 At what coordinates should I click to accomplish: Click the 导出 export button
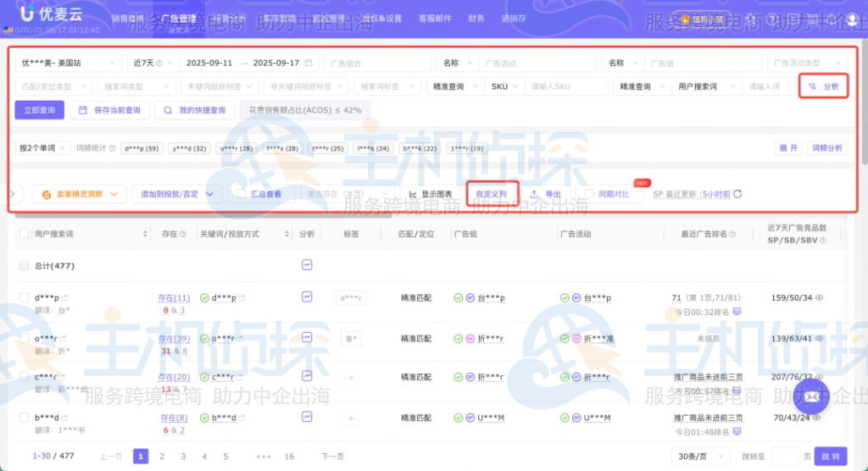(x=546, y=194)
